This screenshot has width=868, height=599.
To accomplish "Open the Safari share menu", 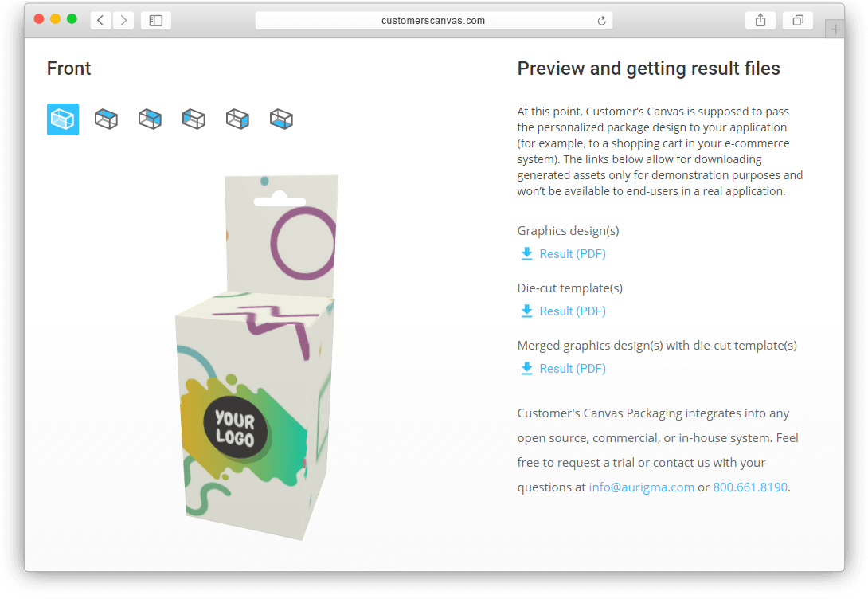I will [760, 21].
